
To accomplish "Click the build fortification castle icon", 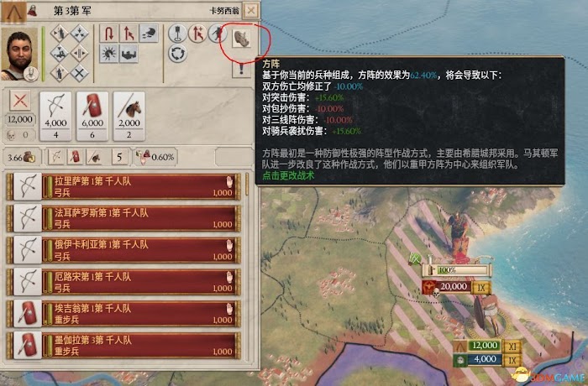I will (129, 54).
